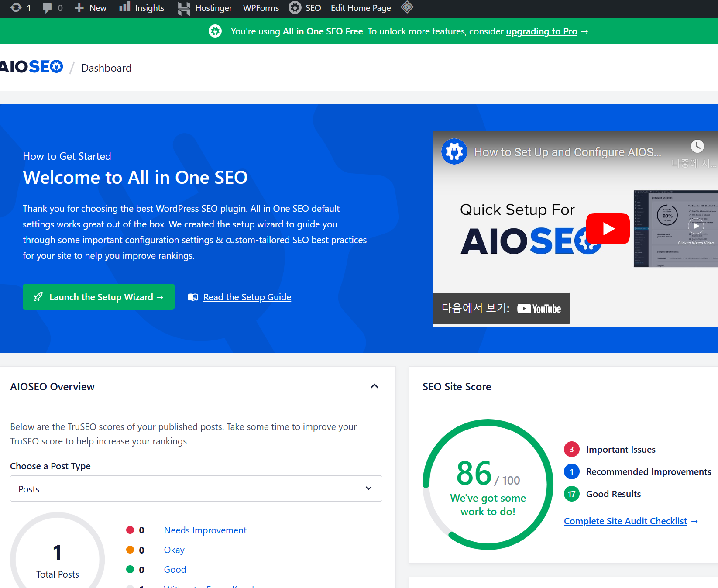Open the SEO admin bar menu
Viewport: 718px width, 588px height.
pos(305,8)
